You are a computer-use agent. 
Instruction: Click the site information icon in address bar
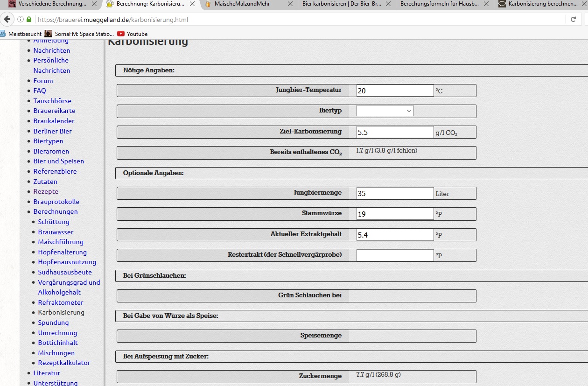pos(21,20)
